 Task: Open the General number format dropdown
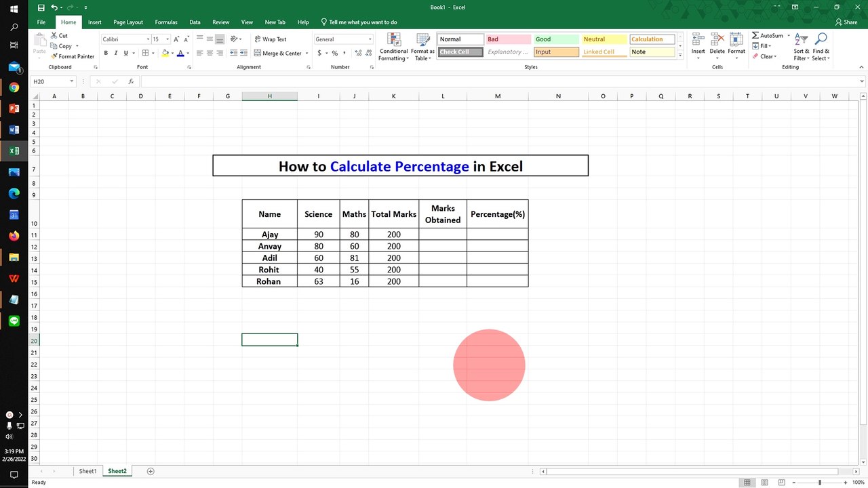[x=370, y=39]
